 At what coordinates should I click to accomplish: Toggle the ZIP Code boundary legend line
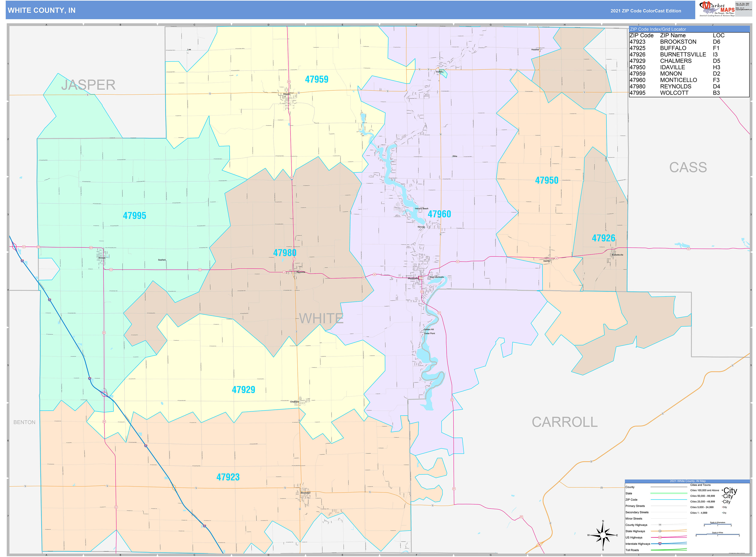pos(669,499)
